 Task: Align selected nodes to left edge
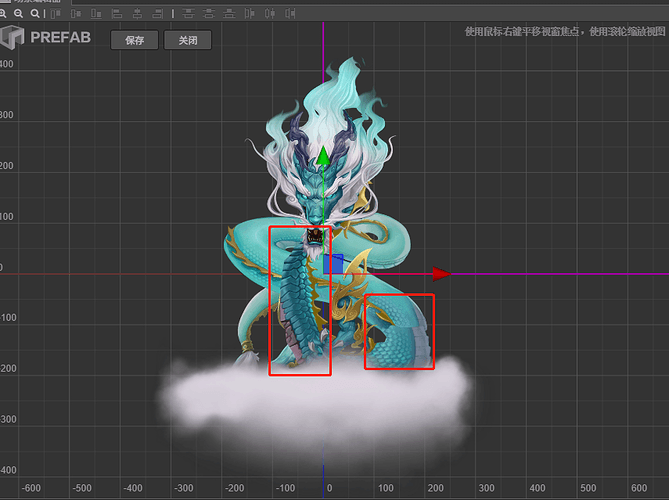pos(116,14)
